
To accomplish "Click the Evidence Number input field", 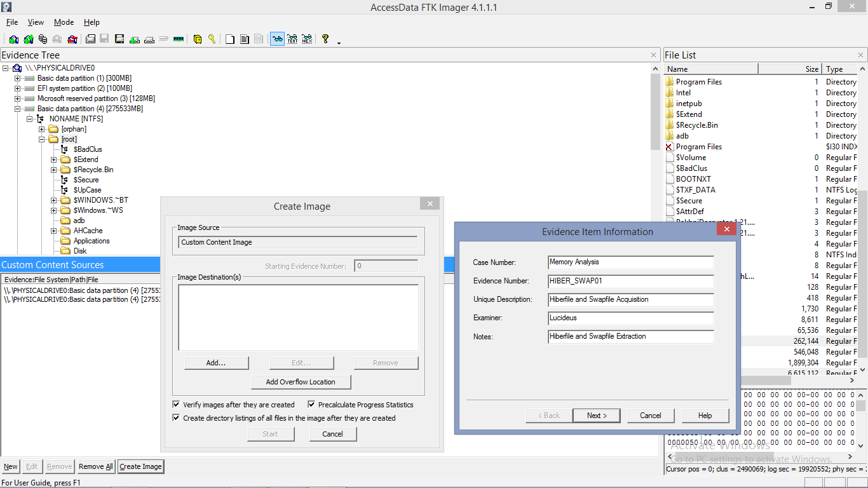I will (631, 281).
